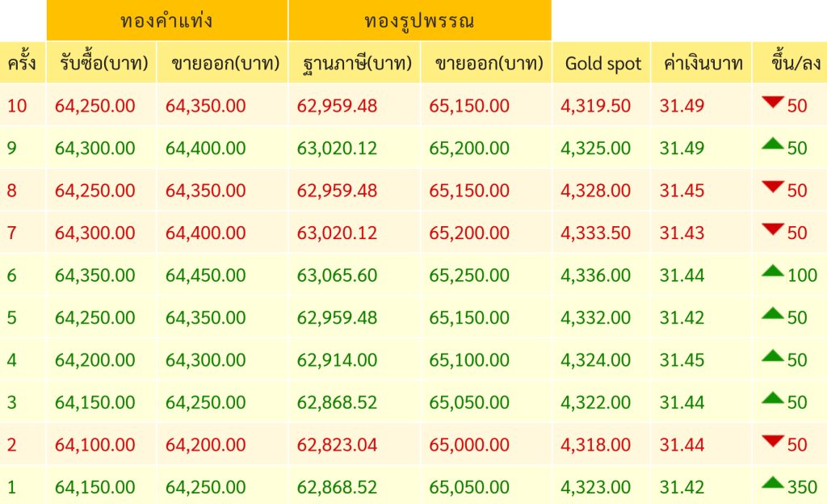The width and height of the screenshot is (827, 504).
Task: Click Gold spot value 4,336.00
Action: (x=596, y=275)
